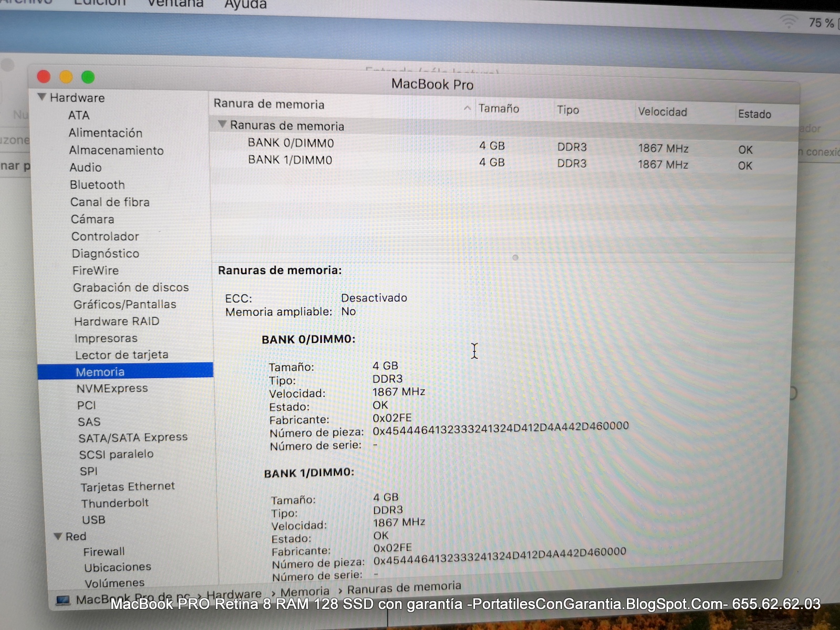Image resolution: width=840 pixels, height=630 pixels.
Task: Click the Desactivado ECC value
Action: pyautogui.click(x=374, y=298)
